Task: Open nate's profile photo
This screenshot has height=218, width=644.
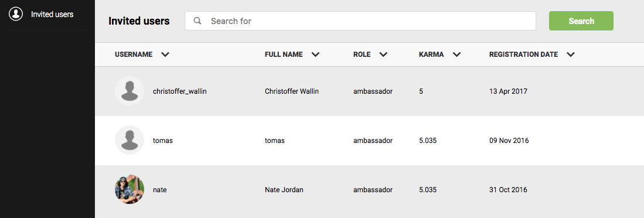Action: point(130,190)
